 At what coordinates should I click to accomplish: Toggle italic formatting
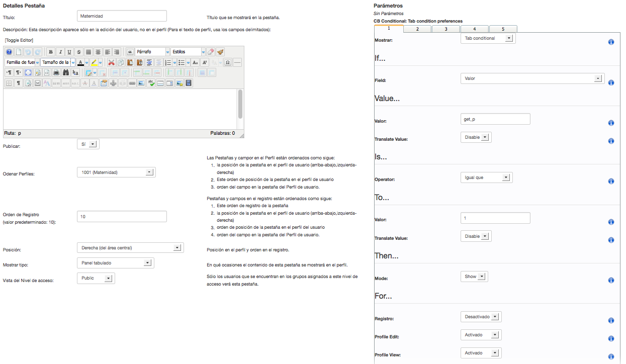[60, 52]
